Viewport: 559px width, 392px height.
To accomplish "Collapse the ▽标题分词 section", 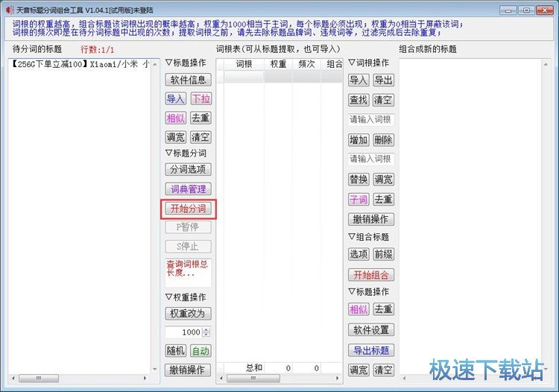I will [185, 153].
